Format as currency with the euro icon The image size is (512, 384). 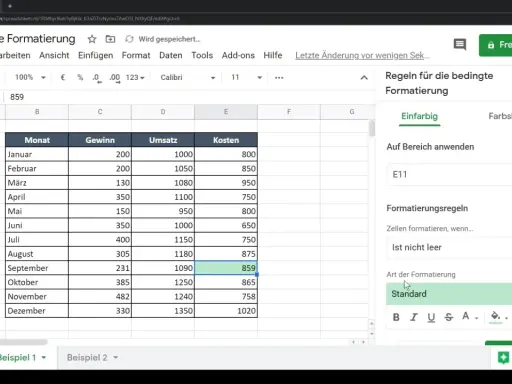tap(63, 77)
